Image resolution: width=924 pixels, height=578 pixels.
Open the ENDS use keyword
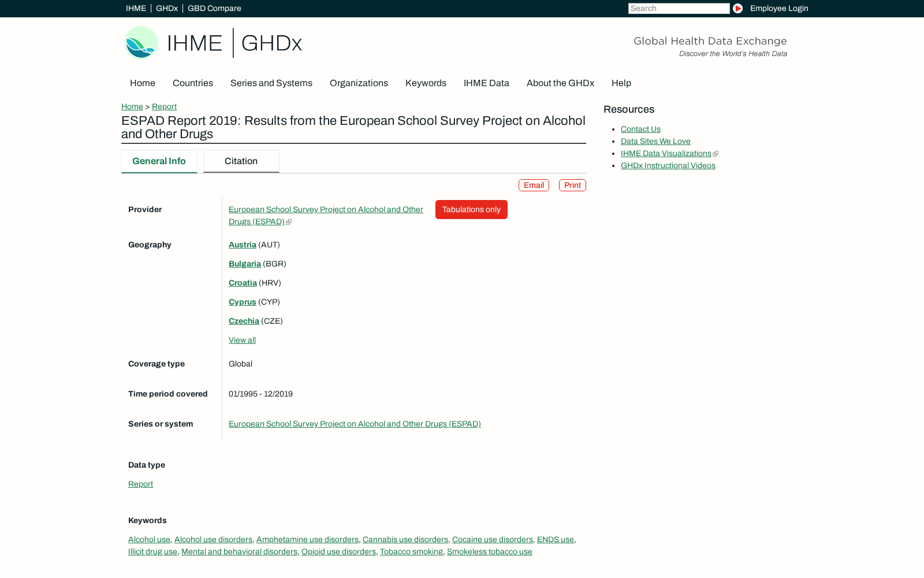tap(556, 540)
